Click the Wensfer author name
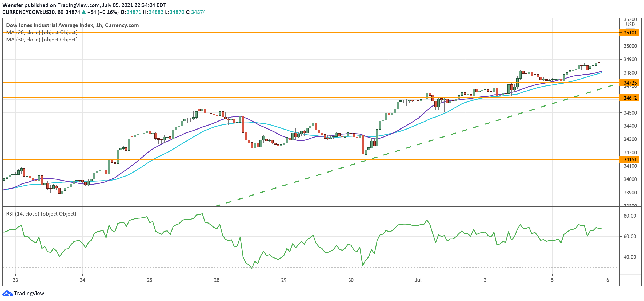 pyautogui.click(x=13, y=5)
